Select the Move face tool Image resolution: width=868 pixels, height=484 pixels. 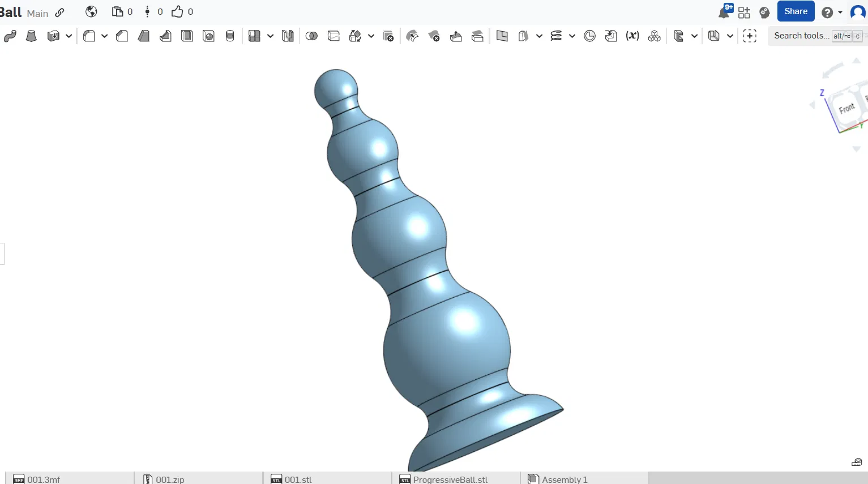(x=456, y=36)
